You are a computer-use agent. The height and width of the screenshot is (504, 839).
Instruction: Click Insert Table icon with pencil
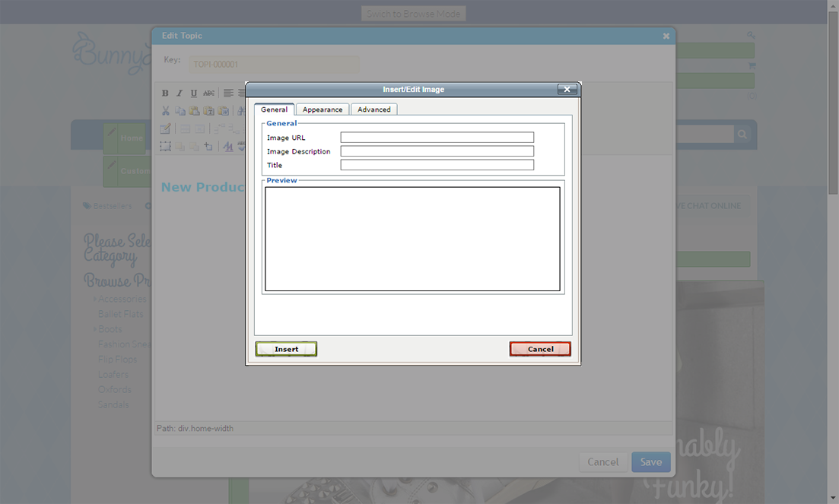coord(165,128)
